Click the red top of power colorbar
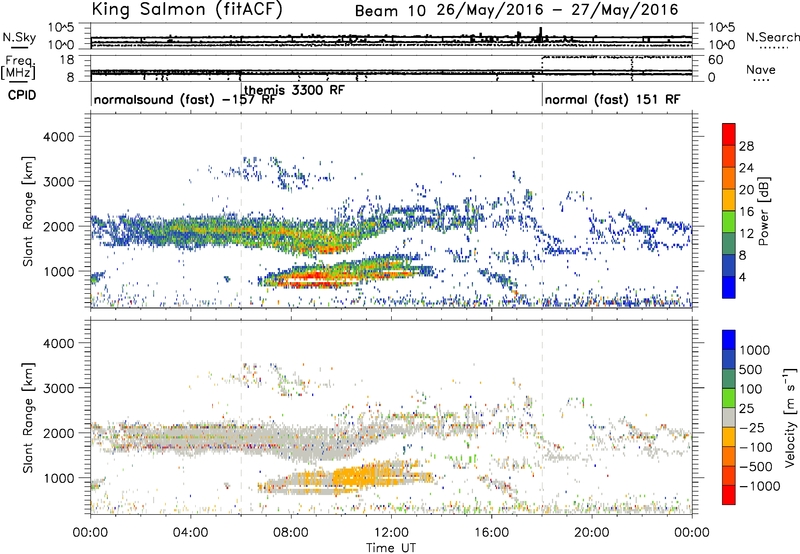800x554 pixels. tap(729, 134)
